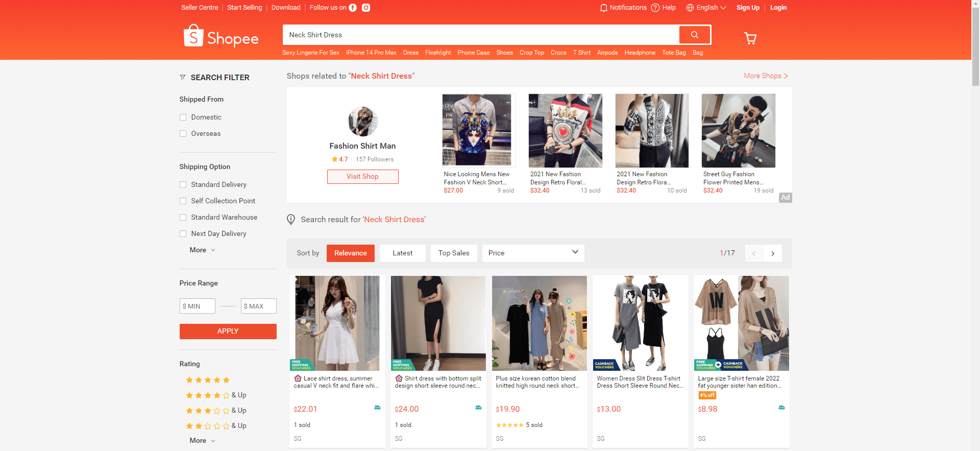Sort results by Latest

(x=403, y=253)
